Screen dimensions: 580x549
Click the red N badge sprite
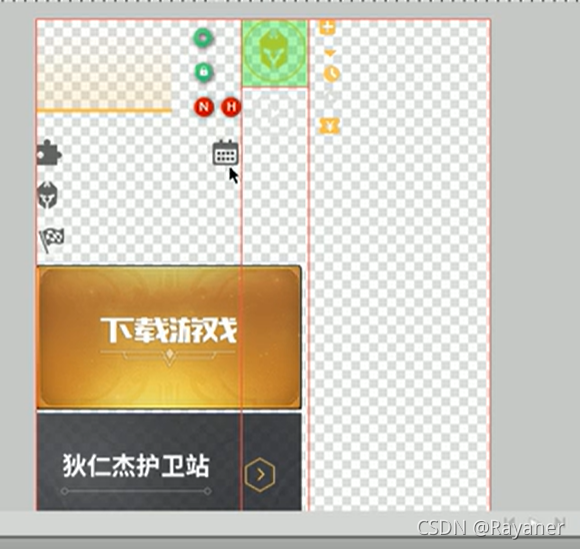pos(204,107)
